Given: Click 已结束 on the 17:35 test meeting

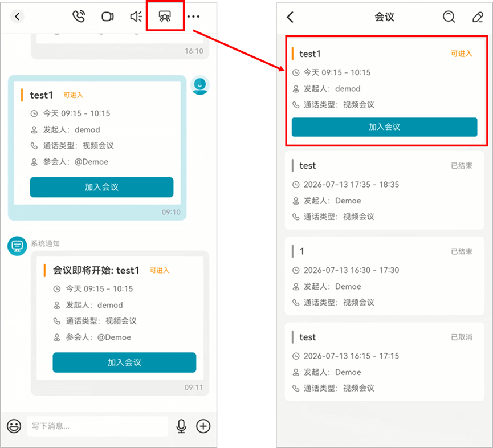Looking at the screenshot, I should (x=462, y=166).
